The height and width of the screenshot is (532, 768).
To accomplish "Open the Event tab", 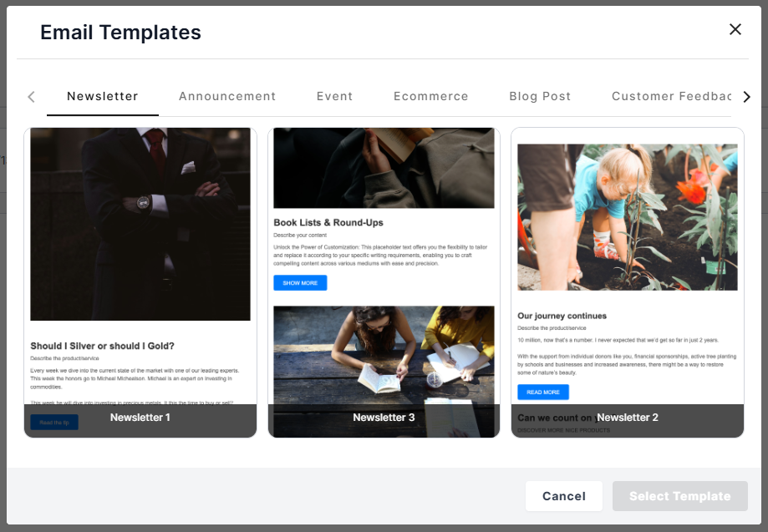I will point(334,96).
